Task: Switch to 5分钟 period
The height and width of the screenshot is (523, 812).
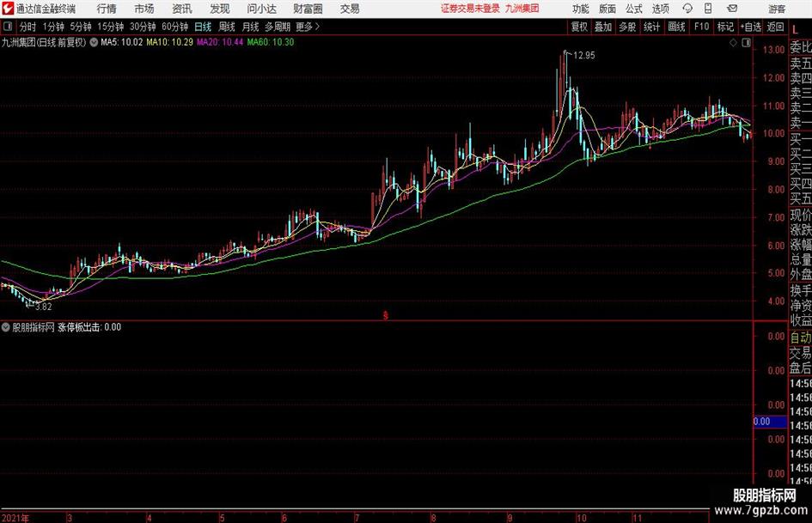Action: click(81, 27)
